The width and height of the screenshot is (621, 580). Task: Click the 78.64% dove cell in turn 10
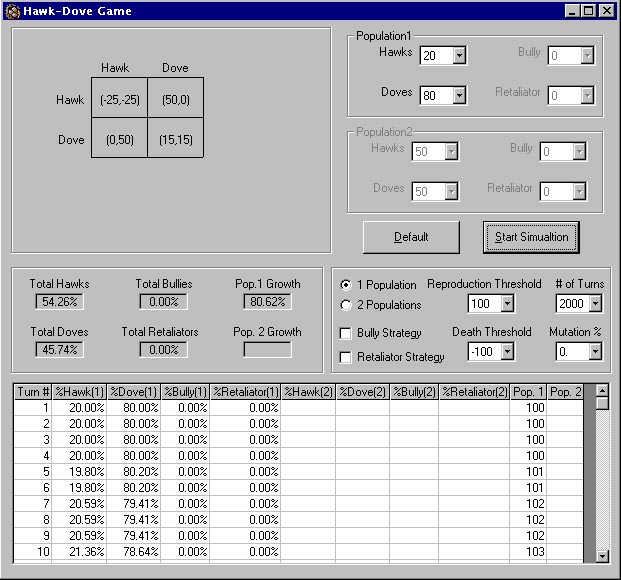click(134, 552)
